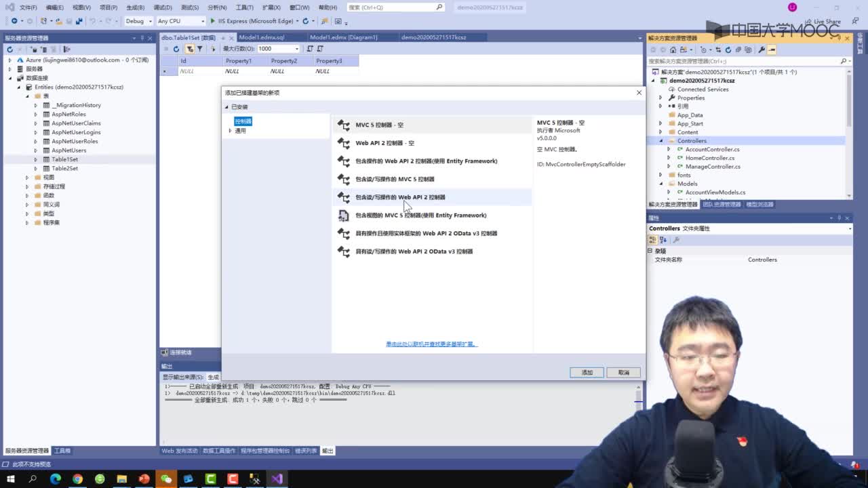
Task: Select 包含操作的 Web API 2 控制器 Entity Framework item
Action: [x=432, y=161]
